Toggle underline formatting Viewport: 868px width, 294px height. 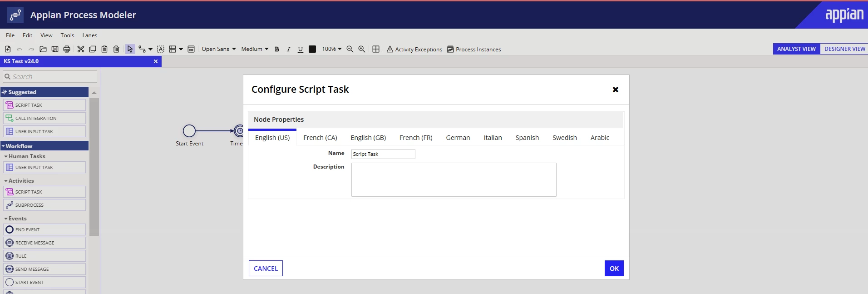[x=301, y=49]
